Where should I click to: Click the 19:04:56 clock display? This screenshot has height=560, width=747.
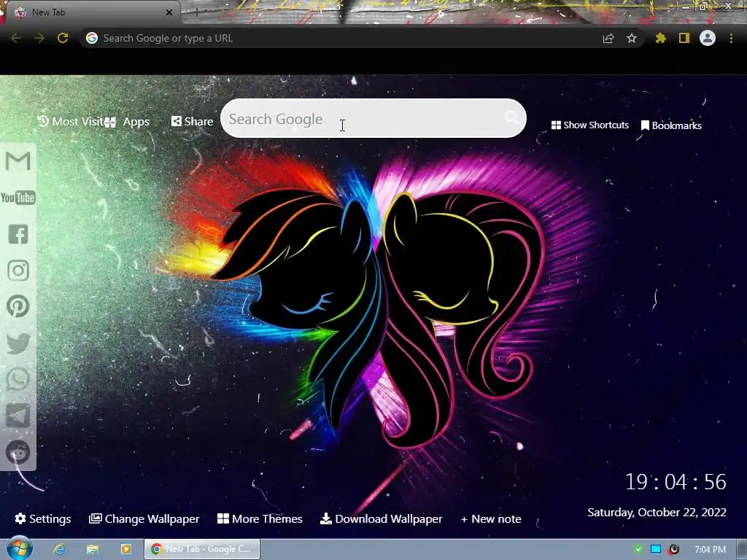coord(676,482)
